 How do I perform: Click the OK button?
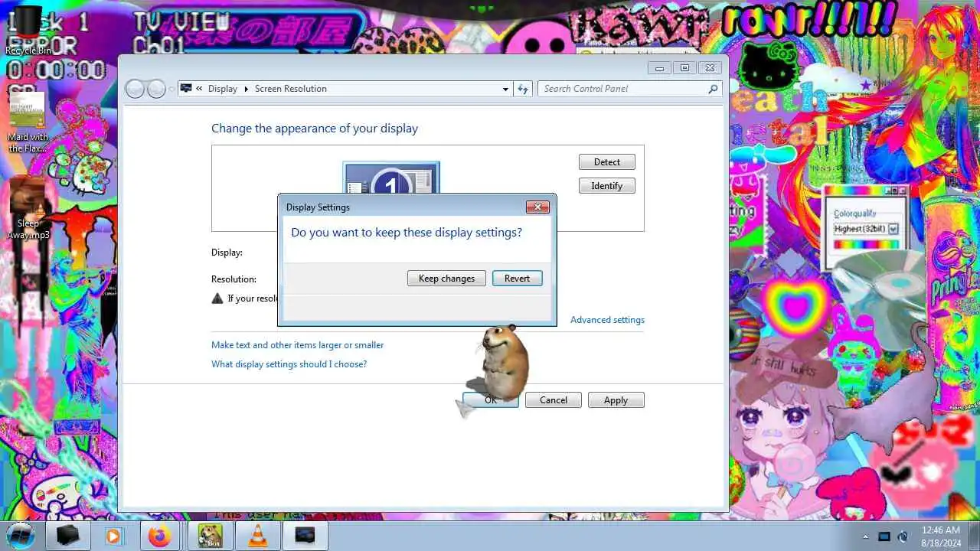click(491, 400)
